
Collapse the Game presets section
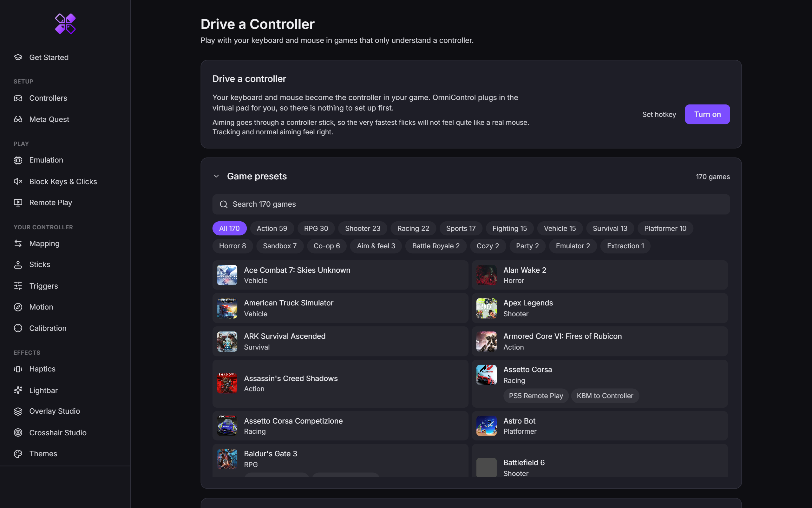[x=216, y=177]
